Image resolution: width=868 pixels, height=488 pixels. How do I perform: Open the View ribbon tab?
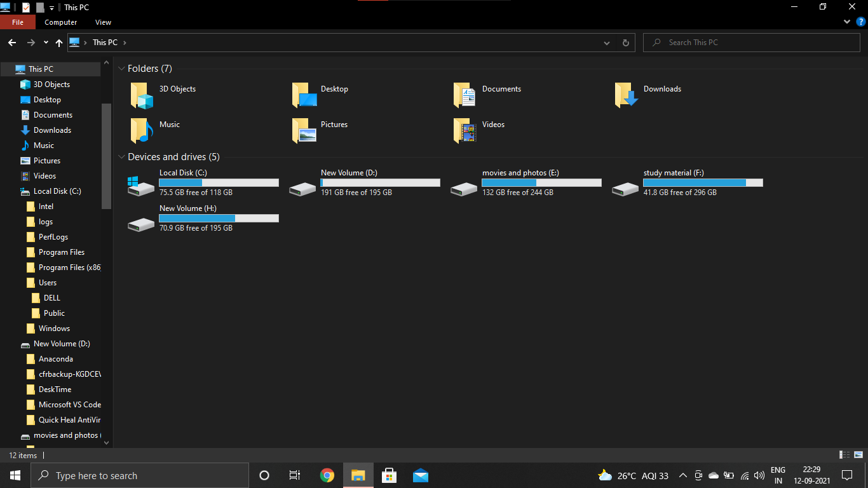[x=103, y=22]
